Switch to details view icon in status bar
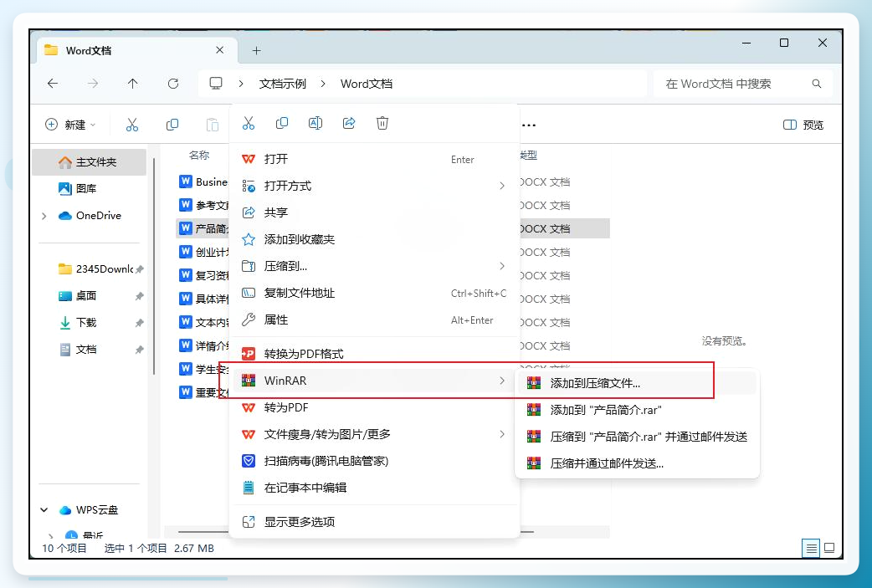 [x=812, y=549]
